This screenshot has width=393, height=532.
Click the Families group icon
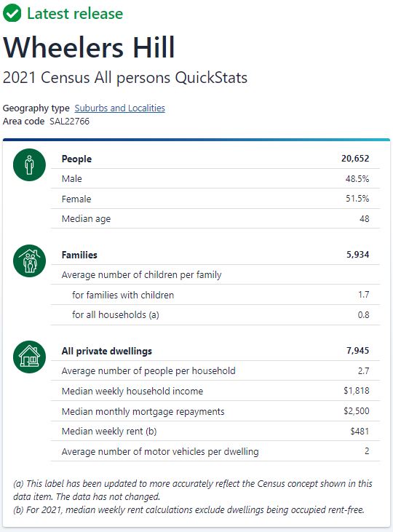tap(30, 261)
